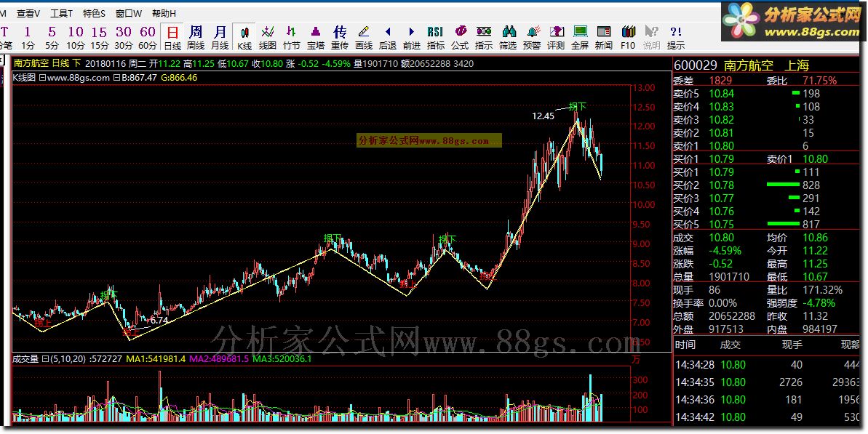Select 线图 line chart type
The height and width of the screenshot is (434, 868).
click(x=268, y=38)
